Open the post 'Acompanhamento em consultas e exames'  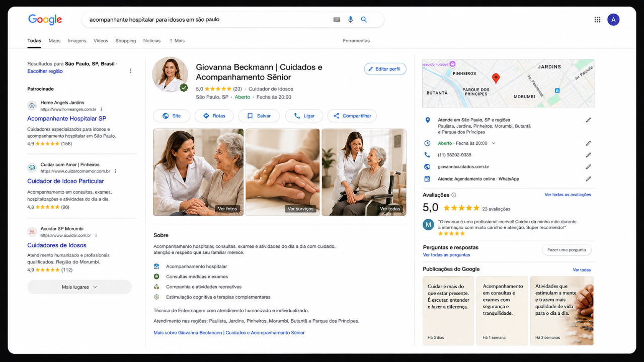pos(502,311)
